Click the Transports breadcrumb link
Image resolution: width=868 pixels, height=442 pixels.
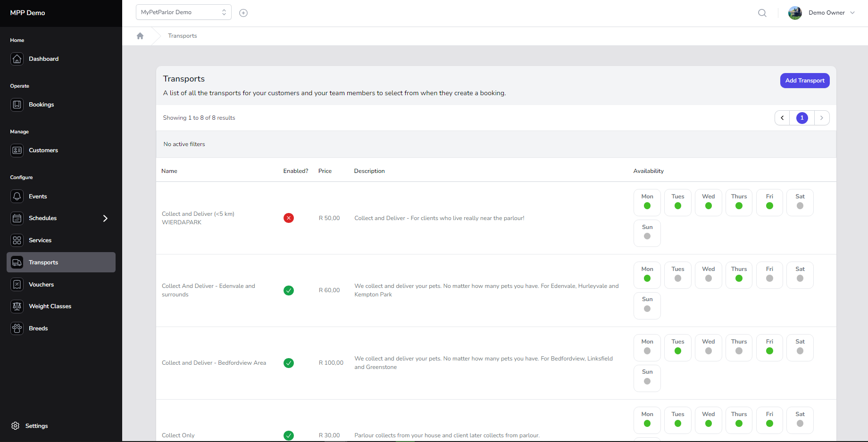(183, 36)
